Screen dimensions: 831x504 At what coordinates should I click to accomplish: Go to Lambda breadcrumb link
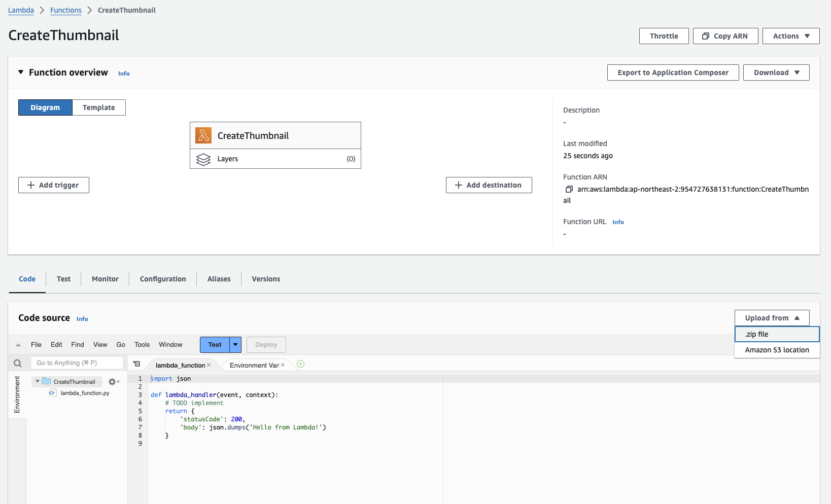coord(21,10)
